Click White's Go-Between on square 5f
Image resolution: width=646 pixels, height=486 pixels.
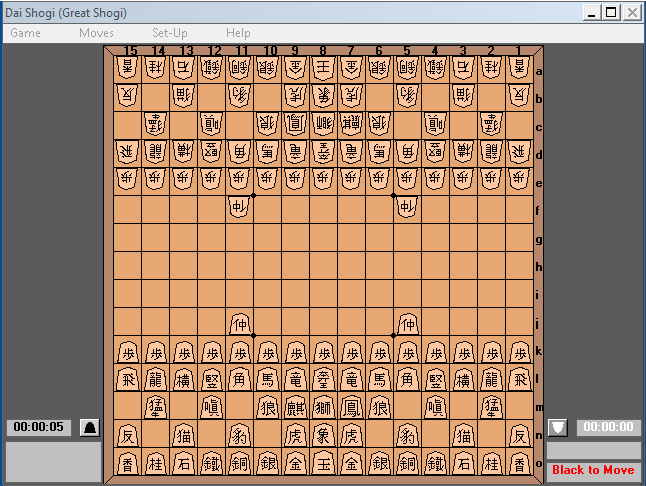pyautogui.click(x=407, y=207)
